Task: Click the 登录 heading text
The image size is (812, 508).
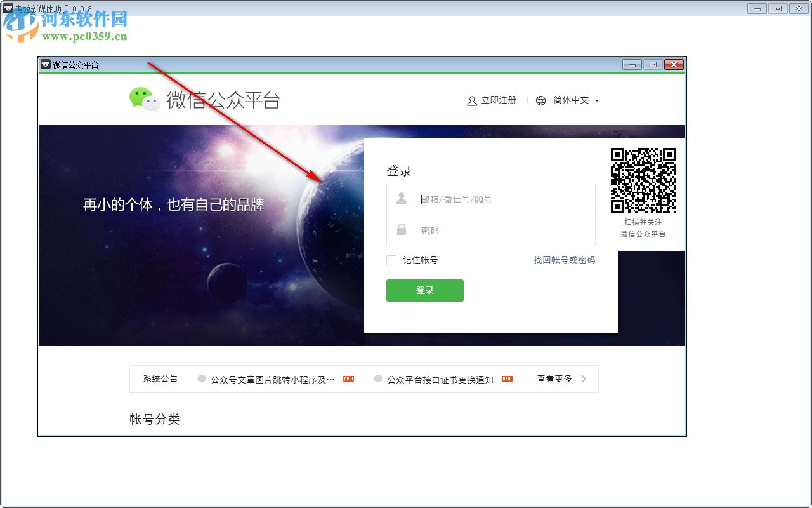Action: click(x=399, y=171)
